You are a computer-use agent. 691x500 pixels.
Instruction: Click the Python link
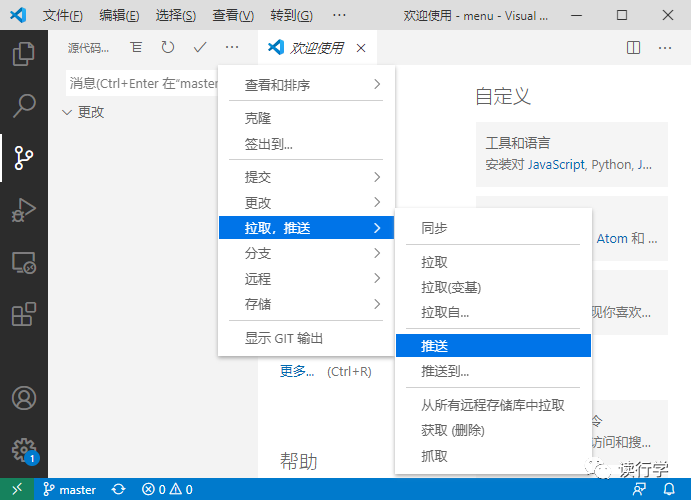(x=612, y=165)
